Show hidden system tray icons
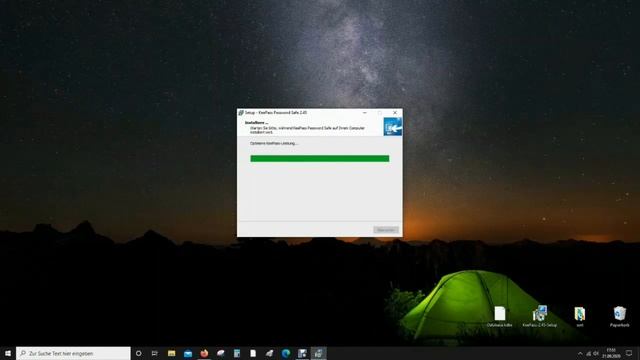Screen dimensions: 640x360 coord(580,353)
